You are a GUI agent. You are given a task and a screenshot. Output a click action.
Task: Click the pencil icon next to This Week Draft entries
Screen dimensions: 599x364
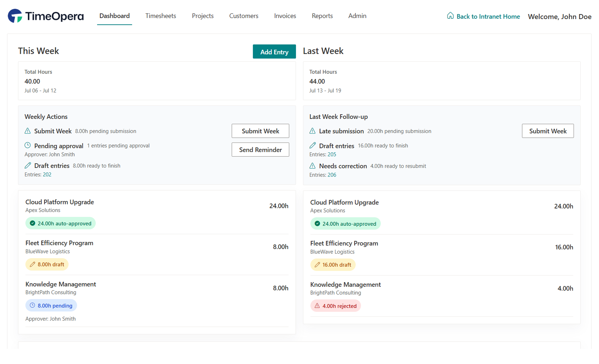pyautogui.click(x=28, y=165)
